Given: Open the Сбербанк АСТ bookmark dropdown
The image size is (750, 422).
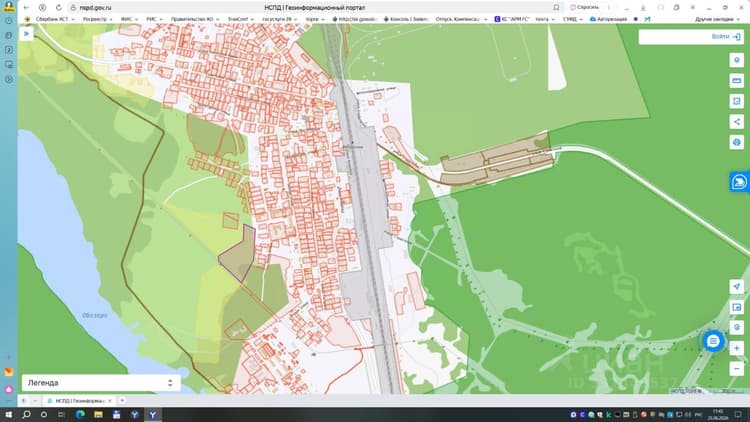Looking at the screenshot, I should (x=55, y=19).
